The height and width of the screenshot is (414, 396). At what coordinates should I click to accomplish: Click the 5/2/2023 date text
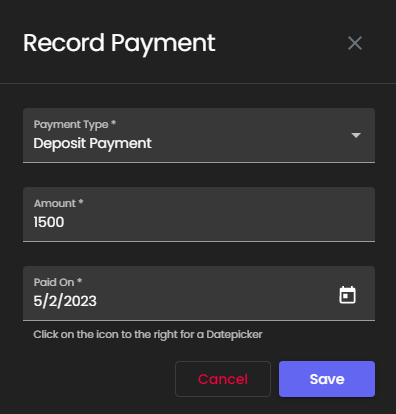coord(65,301)
